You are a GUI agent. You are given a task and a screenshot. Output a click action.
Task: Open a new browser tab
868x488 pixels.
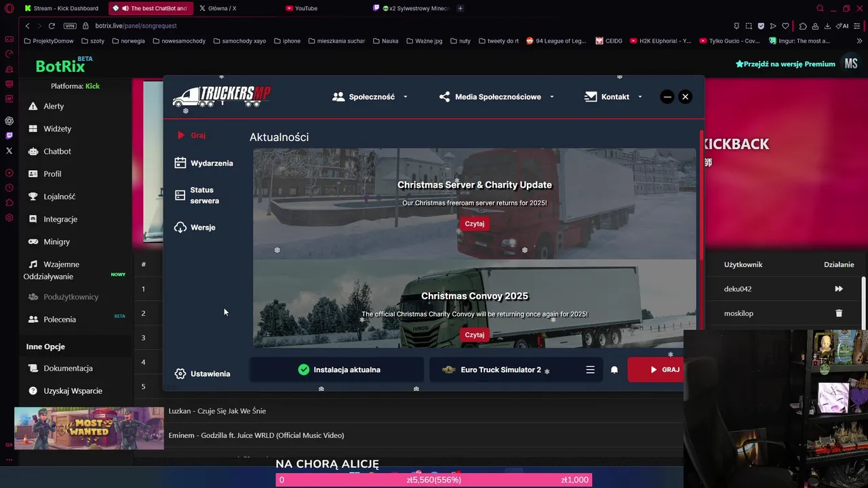click(460, 8)
